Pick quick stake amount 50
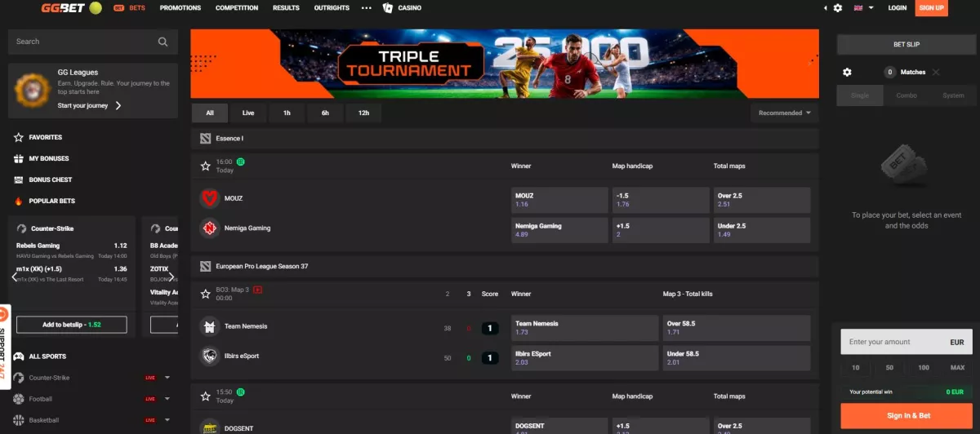This screenshot has height=434, width=980. point(889,368)
